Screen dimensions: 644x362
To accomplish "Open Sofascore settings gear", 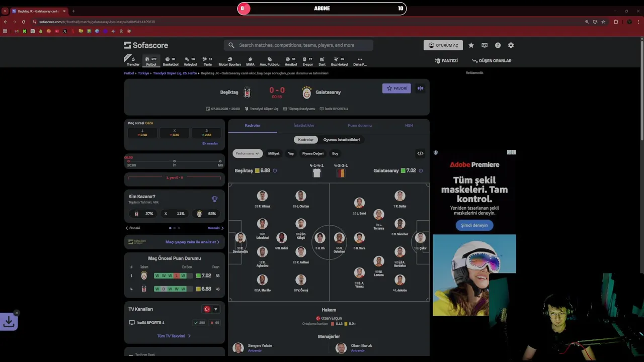I will [511, 45].
